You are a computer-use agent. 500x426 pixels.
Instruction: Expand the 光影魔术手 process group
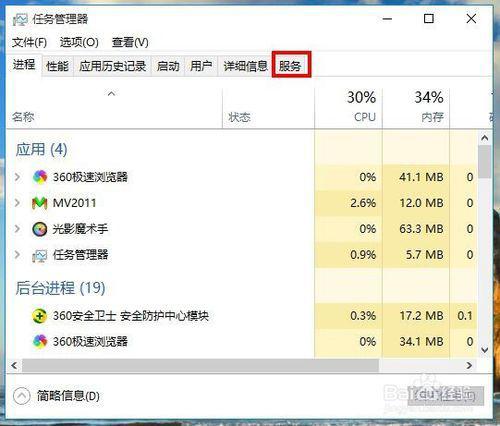[17, 229]
